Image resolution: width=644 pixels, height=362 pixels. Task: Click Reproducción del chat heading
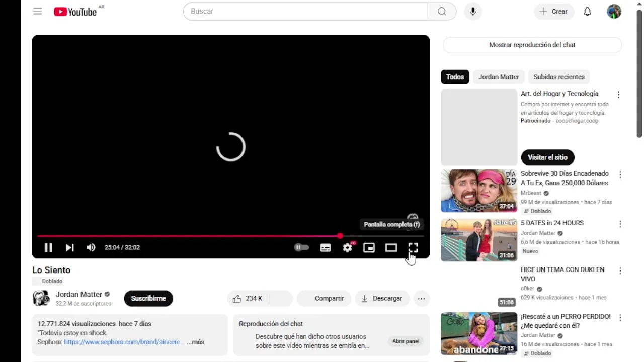tap(271, 324)
